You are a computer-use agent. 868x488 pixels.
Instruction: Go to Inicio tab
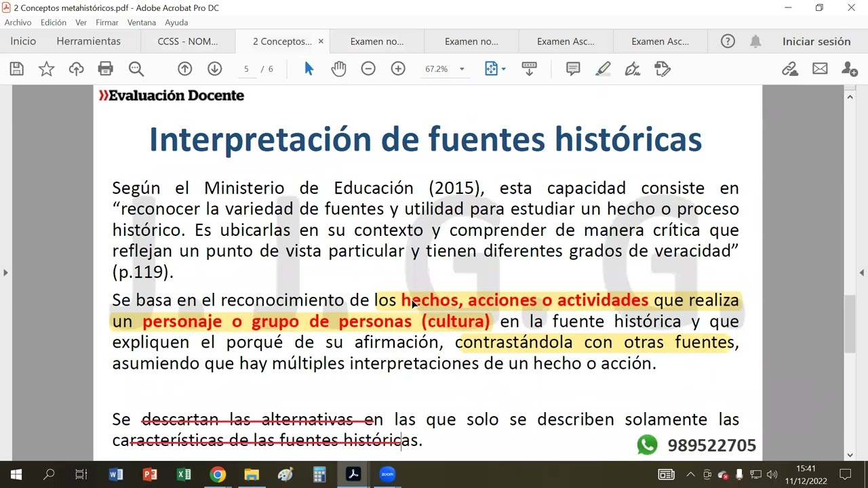coord(23,41)
